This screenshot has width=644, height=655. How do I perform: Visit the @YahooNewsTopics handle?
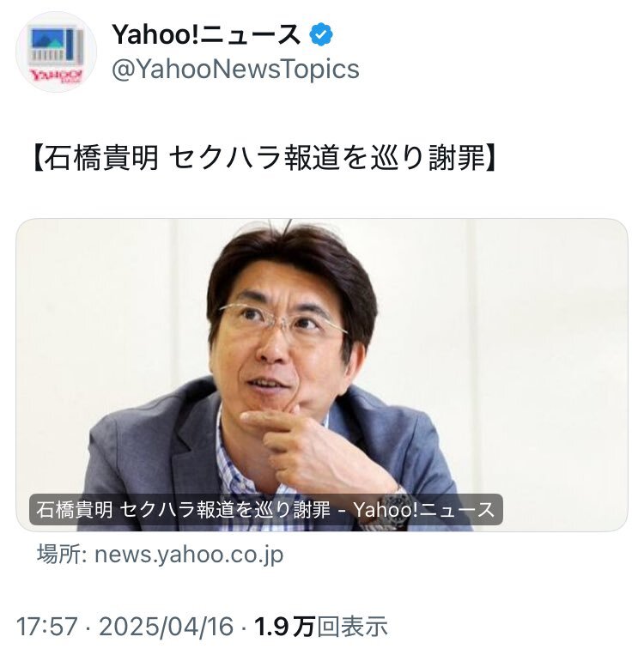[235, 69]
